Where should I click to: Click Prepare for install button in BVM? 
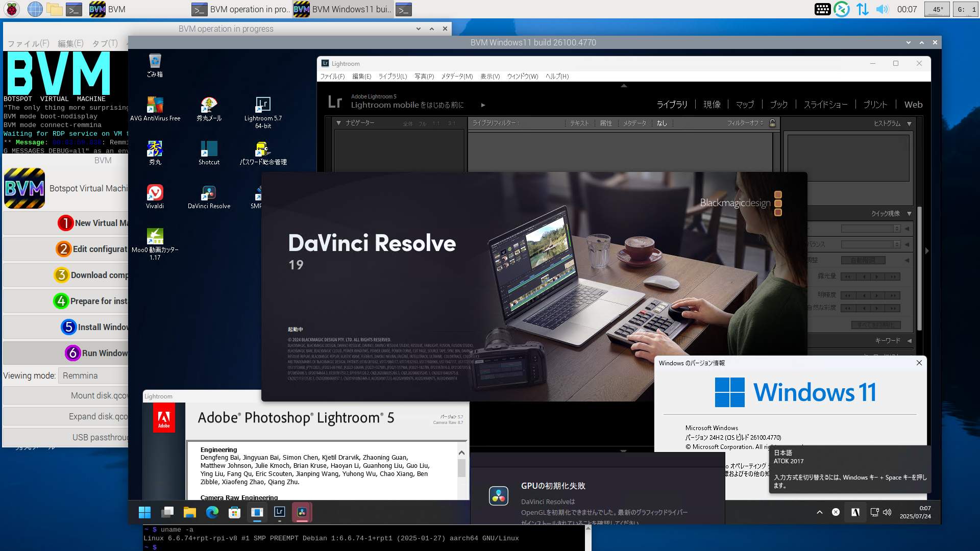65,301
